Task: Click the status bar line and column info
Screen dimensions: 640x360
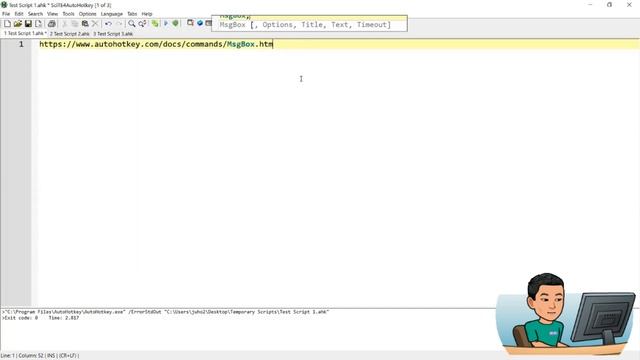Action: [x=40, y=356]
